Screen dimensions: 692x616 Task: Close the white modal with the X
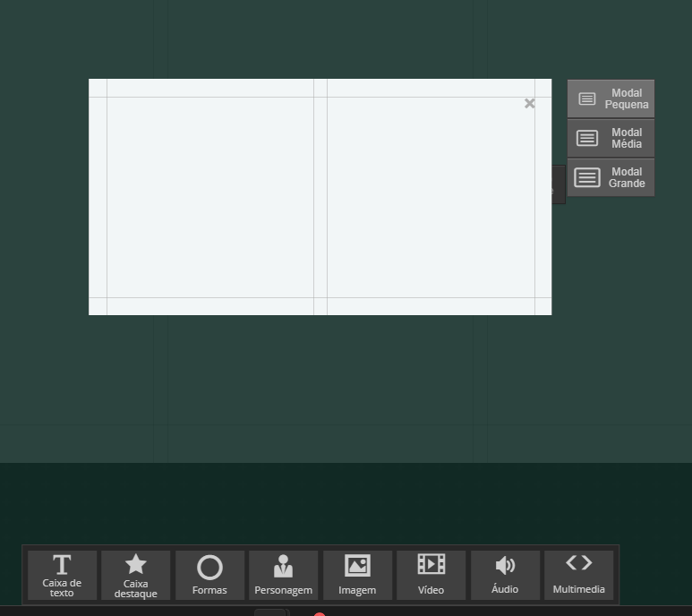pos(530,104)
